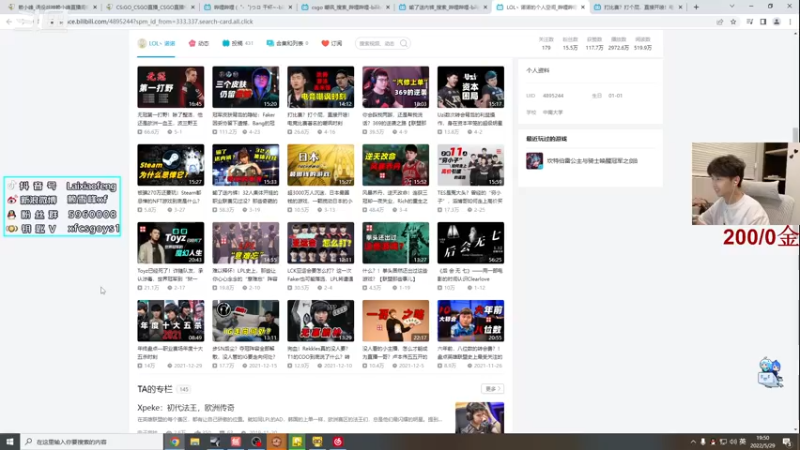Open the Toyz '魔幻人生' video thumbnail
The width and height of the screenshot is (800, 450).
coord(170,243)
